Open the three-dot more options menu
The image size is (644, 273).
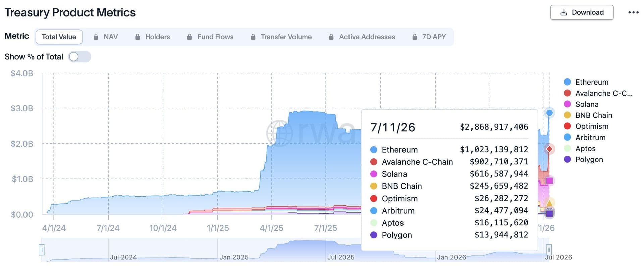pos(633,12)
